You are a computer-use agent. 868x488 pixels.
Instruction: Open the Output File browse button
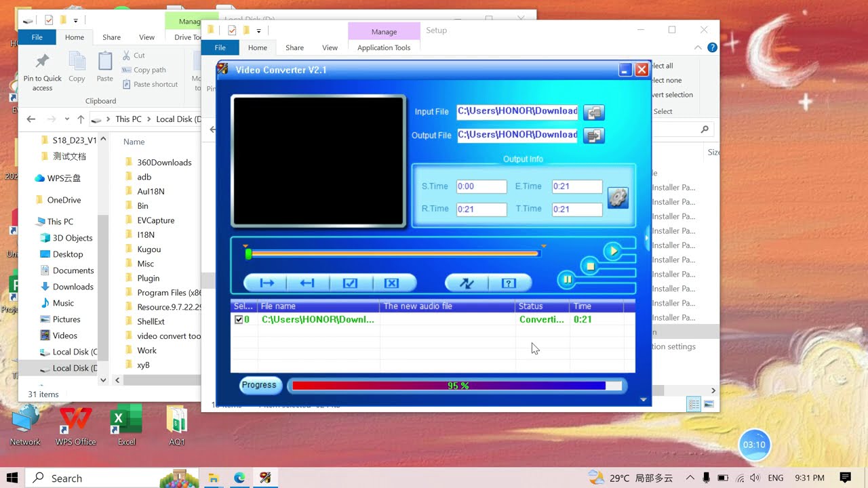[594, 136]
